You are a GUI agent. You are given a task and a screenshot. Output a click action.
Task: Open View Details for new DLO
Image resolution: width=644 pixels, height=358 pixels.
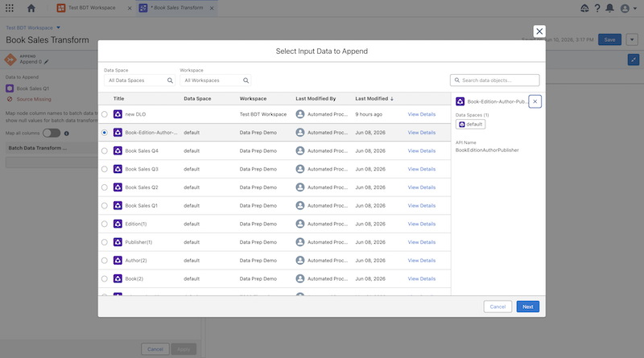tap(421, 114)
